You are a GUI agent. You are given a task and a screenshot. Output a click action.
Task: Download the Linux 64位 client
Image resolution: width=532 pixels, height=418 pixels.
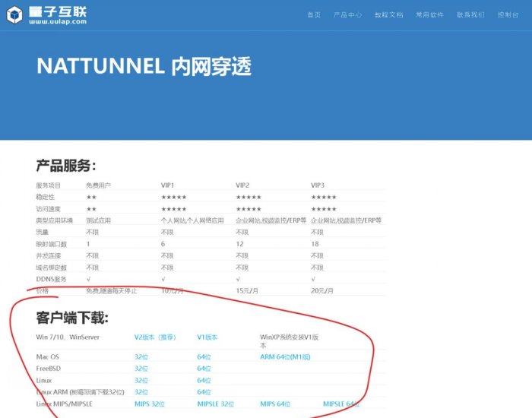click(204, 380)
